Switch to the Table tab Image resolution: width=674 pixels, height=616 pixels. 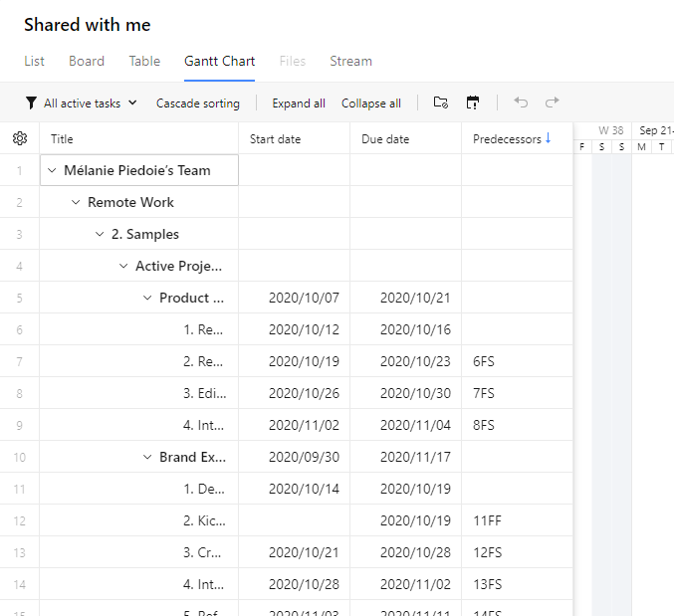[x=144, y=61]
